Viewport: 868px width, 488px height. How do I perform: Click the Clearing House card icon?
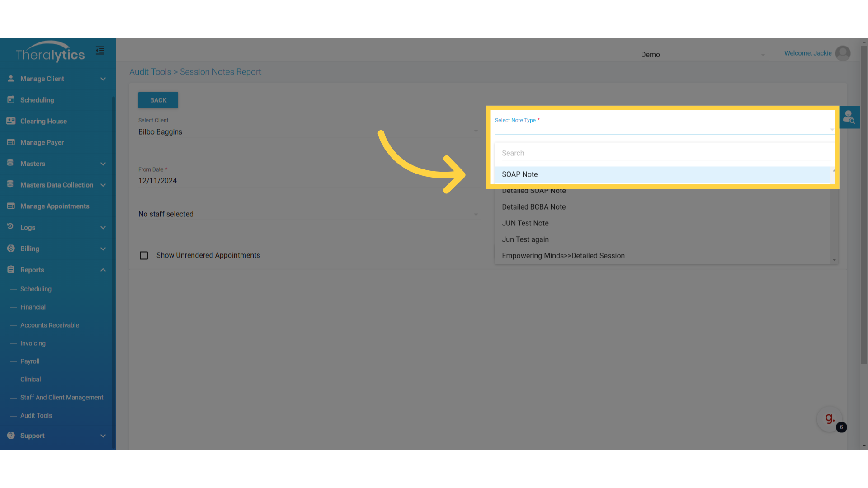[11, 121]
